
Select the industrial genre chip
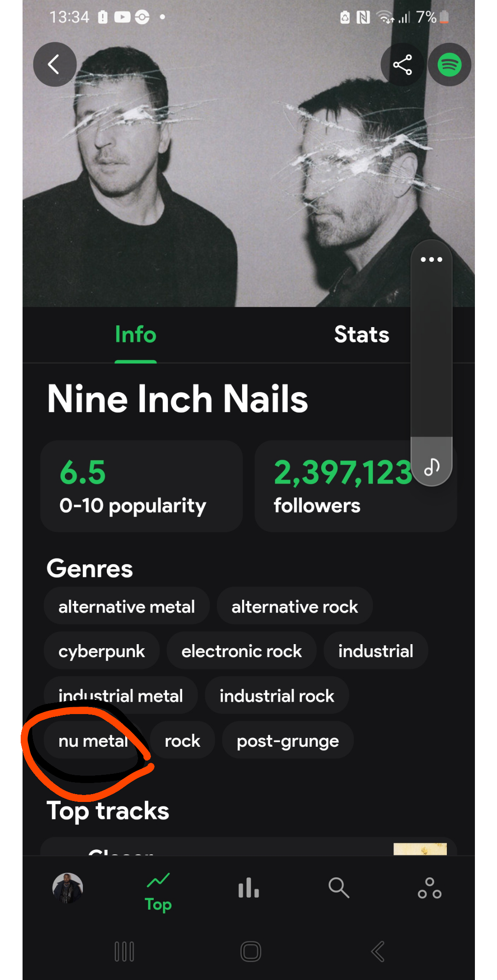pyautogui.click(x=375, y=651)
